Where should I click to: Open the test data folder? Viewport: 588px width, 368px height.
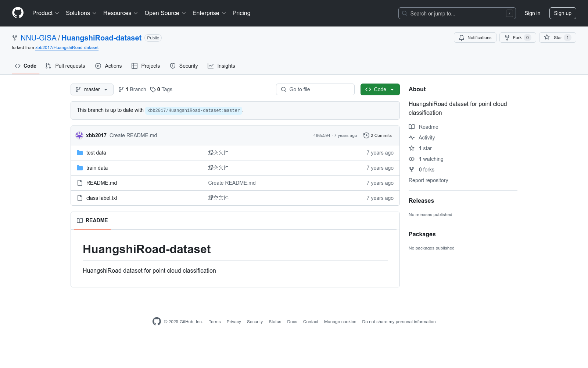(x=96, y=153)
